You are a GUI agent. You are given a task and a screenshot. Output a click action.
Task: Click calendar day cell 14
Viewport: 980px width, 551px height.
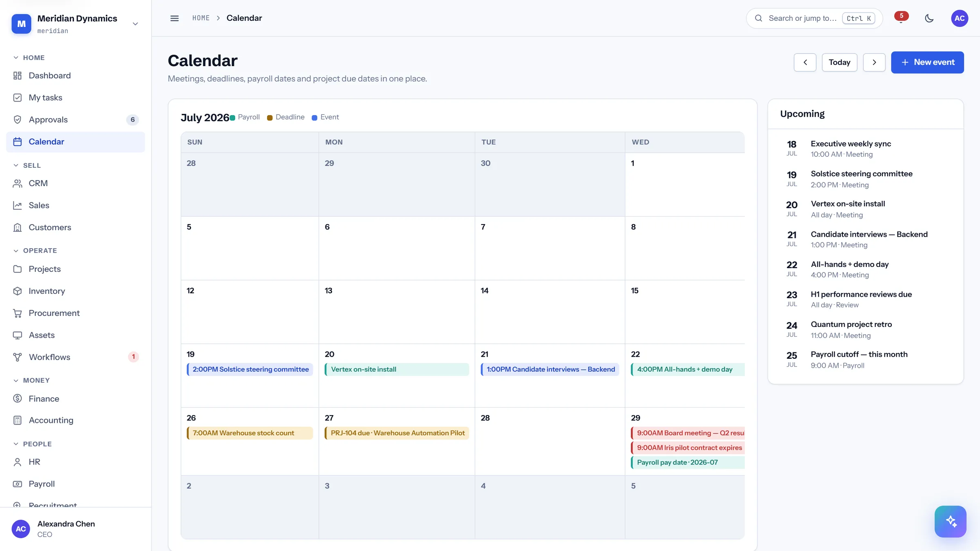tap(550, 312)
